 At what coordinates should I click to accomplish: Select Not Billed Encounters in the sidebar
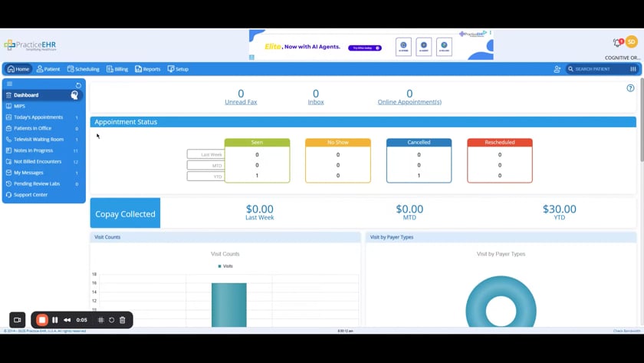coord(43,162)
